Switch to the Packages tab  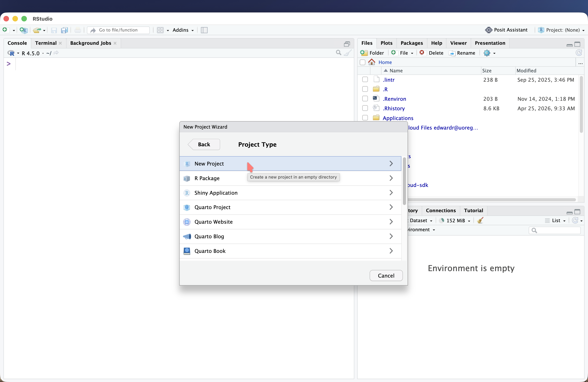[412, 43]
